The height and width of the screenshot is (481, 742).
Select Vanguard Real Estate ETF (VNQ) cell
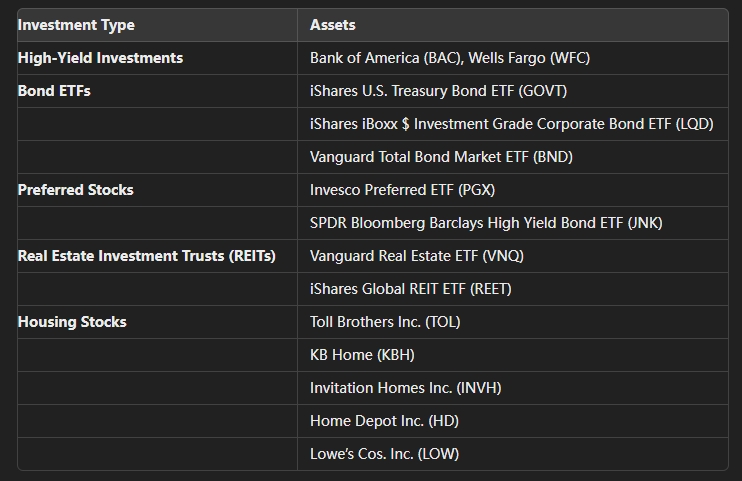pyautogui.click(x=416, y=256)
